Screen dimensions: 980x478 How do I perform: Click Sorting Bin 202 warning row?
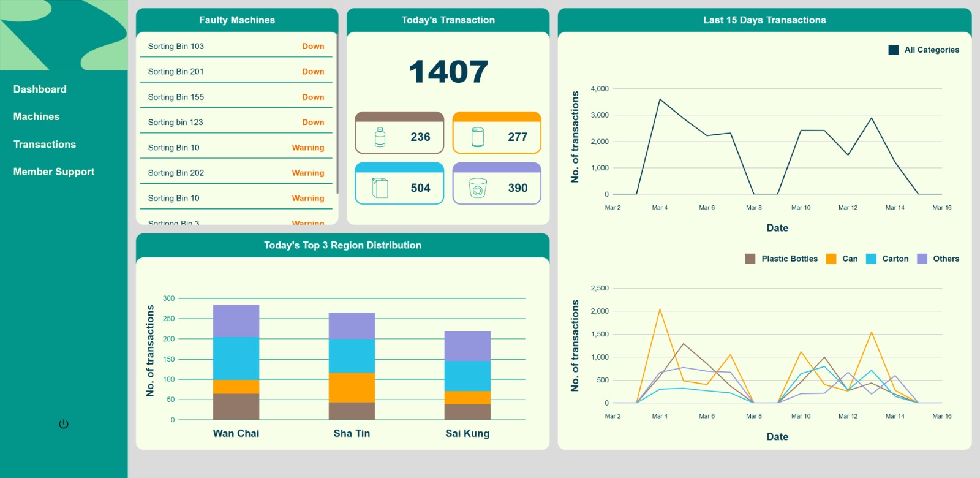(x=236, y=173)
